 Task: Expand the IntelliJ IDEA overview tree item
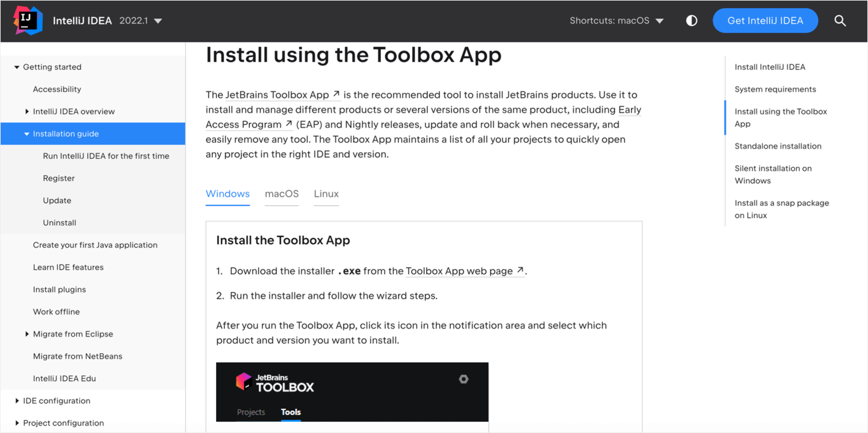point(27,112)
